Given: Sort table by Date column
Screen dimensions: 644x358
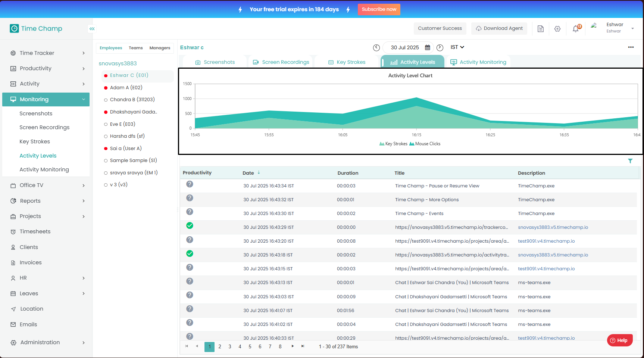Looking at the screenshot, I should point(248,173).
